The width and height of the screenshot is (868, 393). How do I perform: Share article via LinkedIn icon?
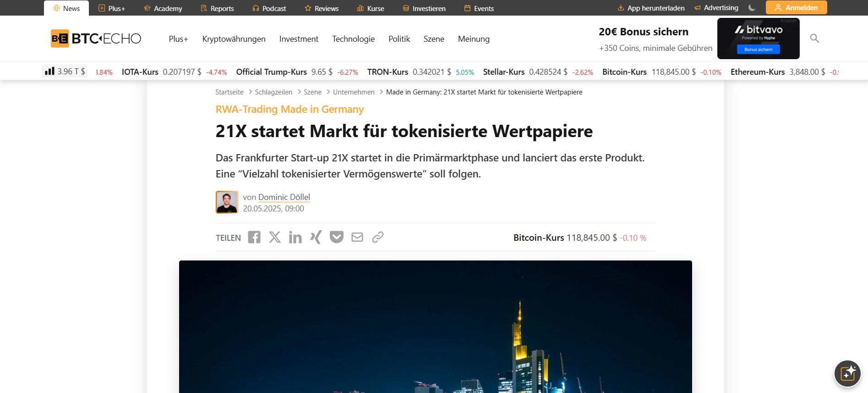295,237
